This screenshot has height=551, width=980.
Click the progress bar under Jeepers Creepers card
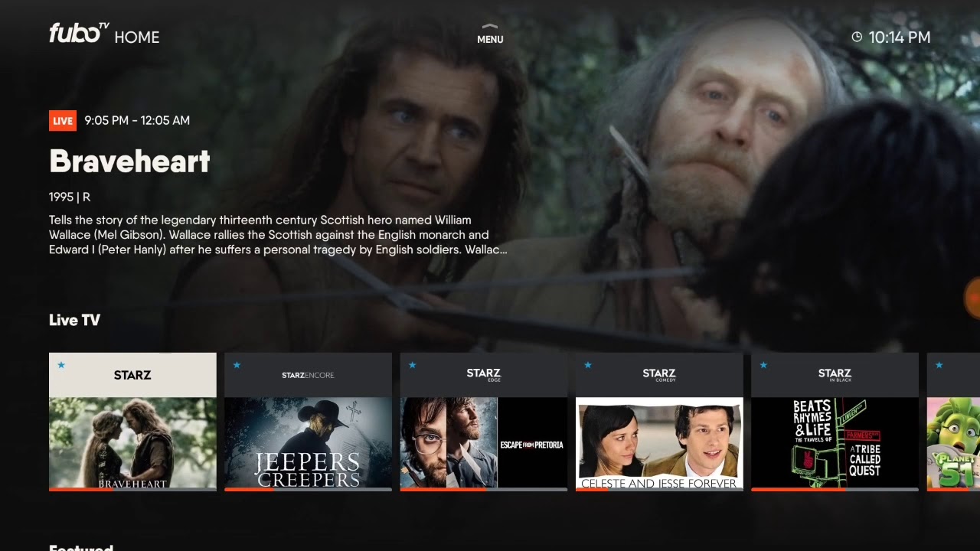tap(308, 489)
